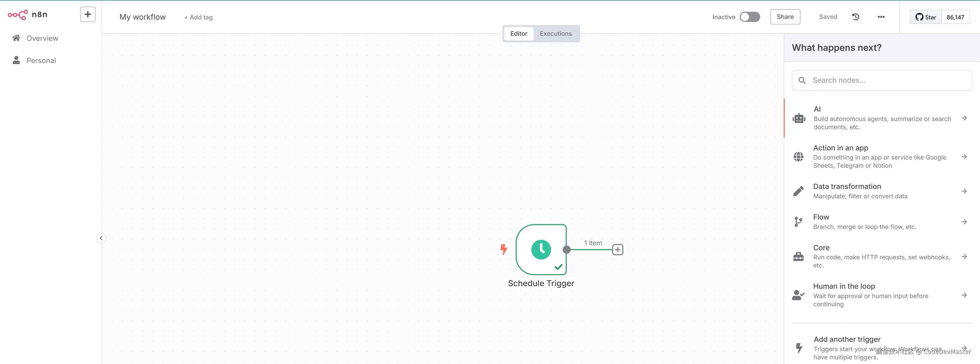Open Human in the loop category
The image size is (980, 364).
(882, 295)
